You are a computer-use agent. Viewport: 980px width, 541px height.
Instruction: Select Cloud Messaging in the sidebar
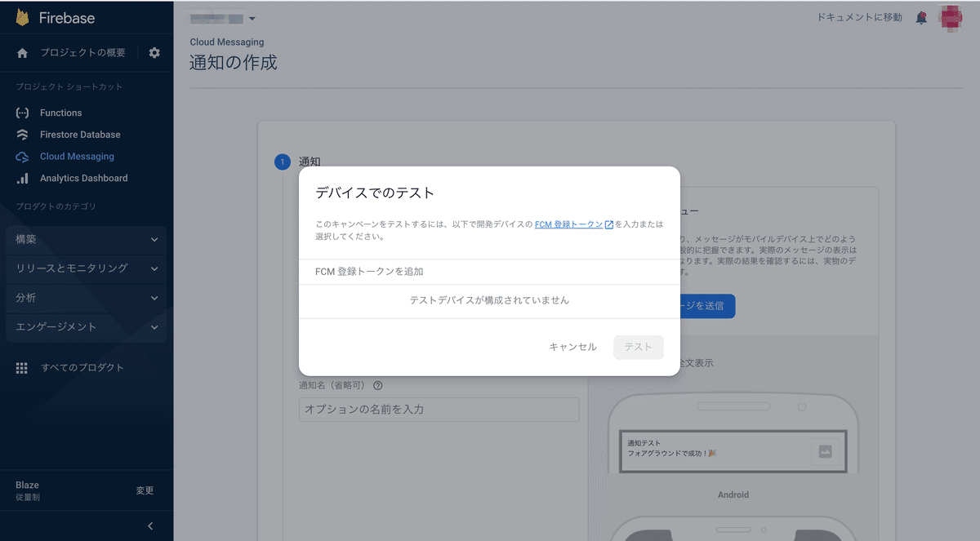pyautogui.click(x=77, y=157)
